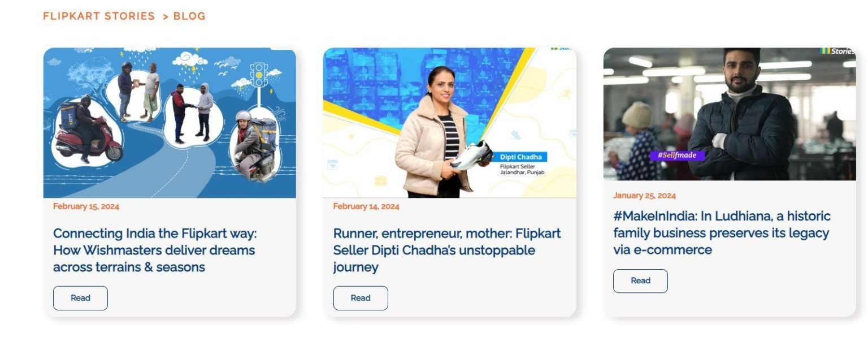Click the red scooter rider illustration
This screenshot has height=337, width=868.
89,130
